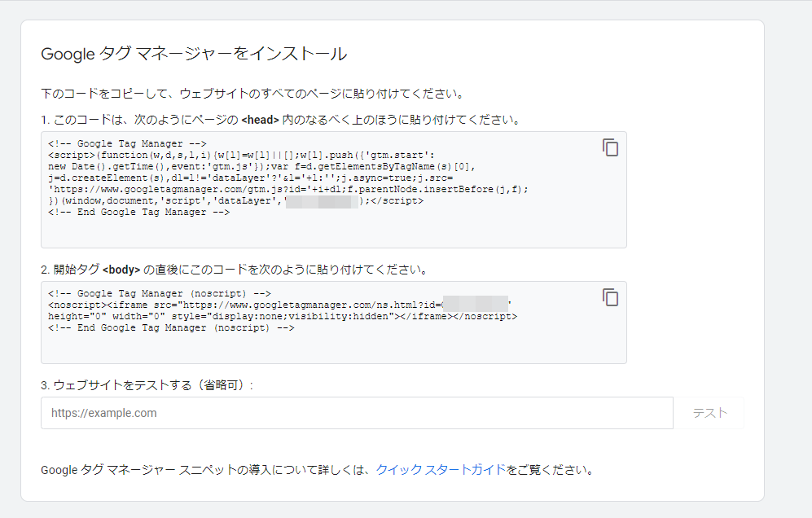This screenshot has height=518, width=812.
Task: Click inside the noscript iframe code box
Action: click(326, 348)
